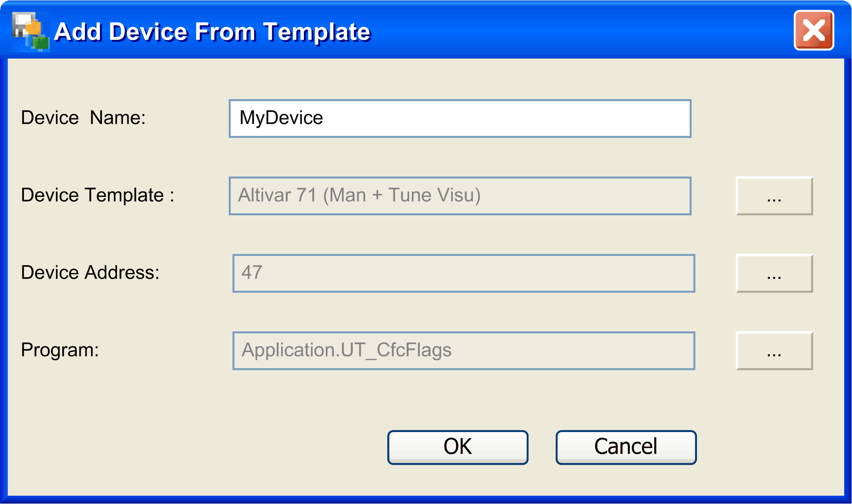Close the Add Device From Template dialog
Viewport: 852px width, 504px height.
click(x=813, y=30)
